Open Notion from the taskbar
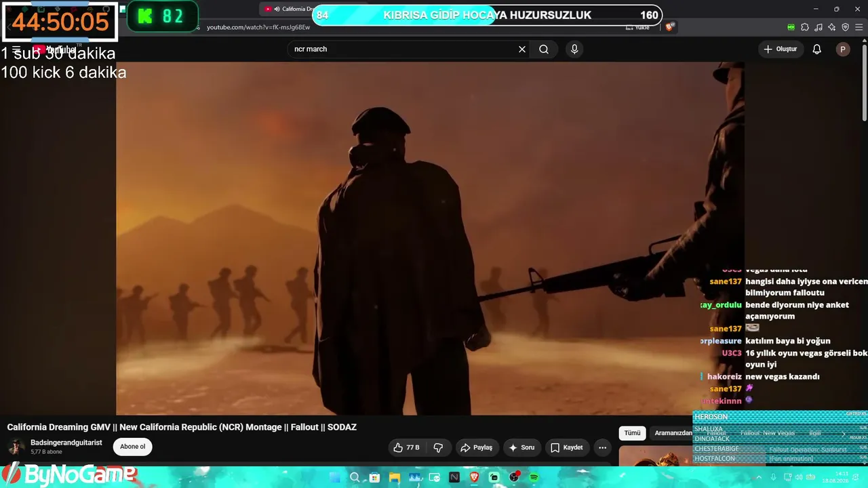The height and width of the screenshot is (488, 868). click(x=454, y=478)
